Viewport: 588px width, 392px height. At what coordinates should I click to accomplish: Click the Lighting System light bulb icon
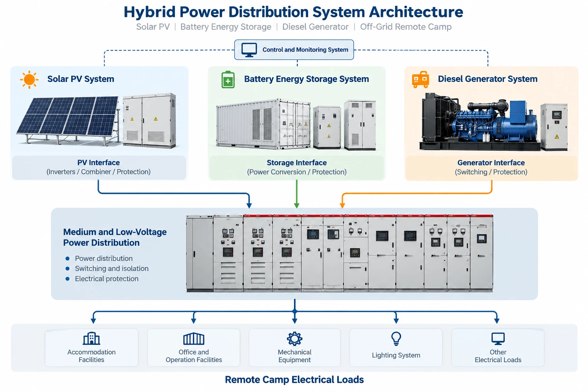[x=396, y=339]
